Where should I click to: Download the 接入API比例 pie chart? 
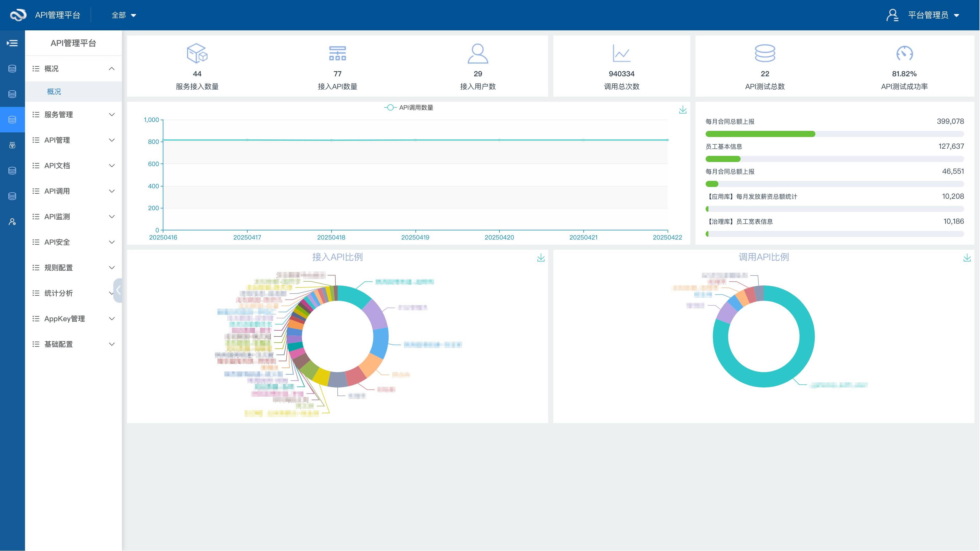(x=541, y=258)
